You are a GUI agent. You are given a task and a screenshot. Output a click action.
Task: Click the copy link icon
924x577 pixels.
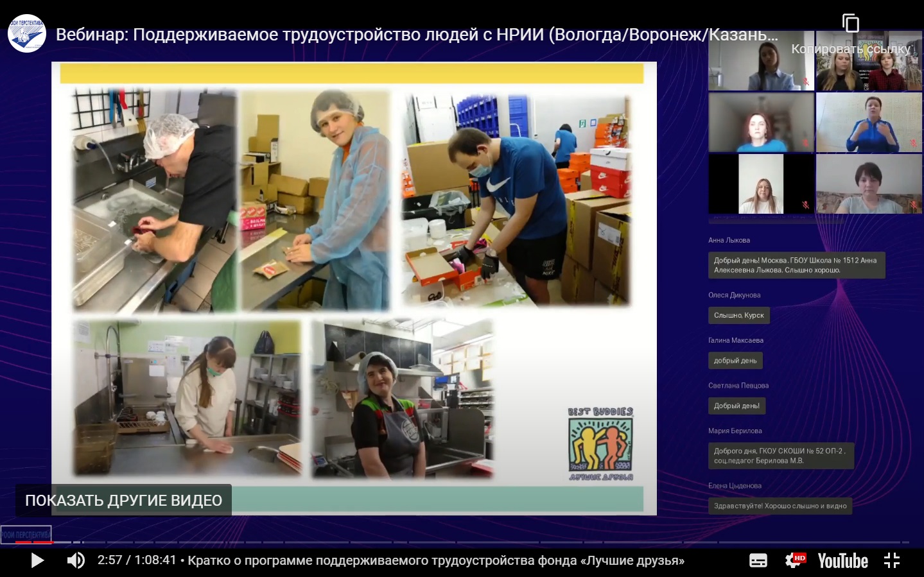click(x=850, y=24)
